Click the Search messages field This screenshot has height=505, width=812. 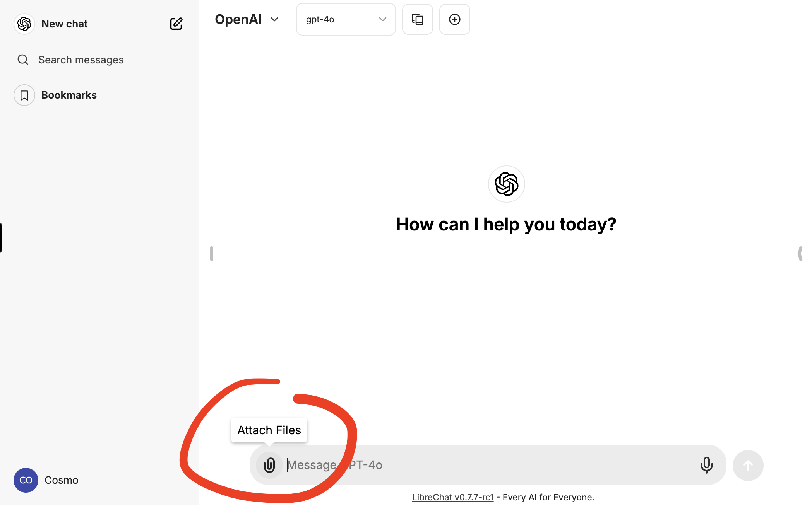[81, 60]
